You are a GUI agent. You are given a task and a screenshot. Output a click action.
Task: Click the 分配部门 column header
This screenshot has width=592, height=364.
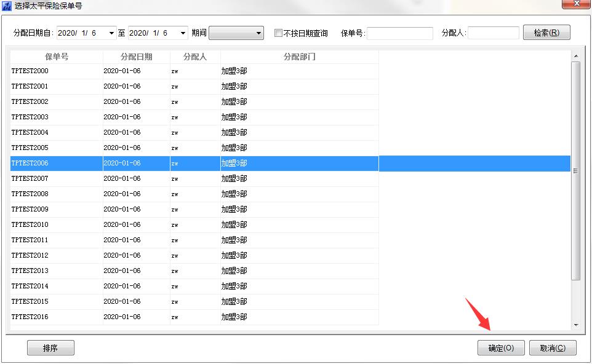pos(299,57)
